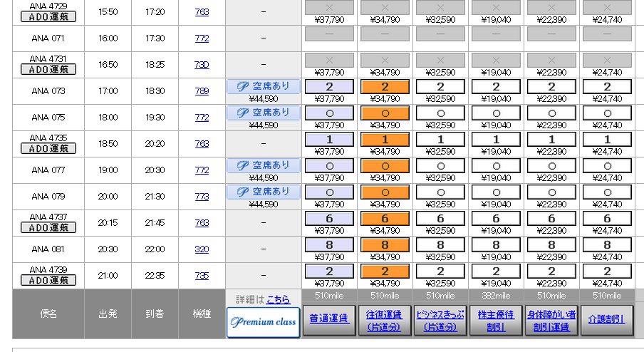Click the Premium class header button
The width and height of the screenshot is (644, 352).
tap(264, 322)
